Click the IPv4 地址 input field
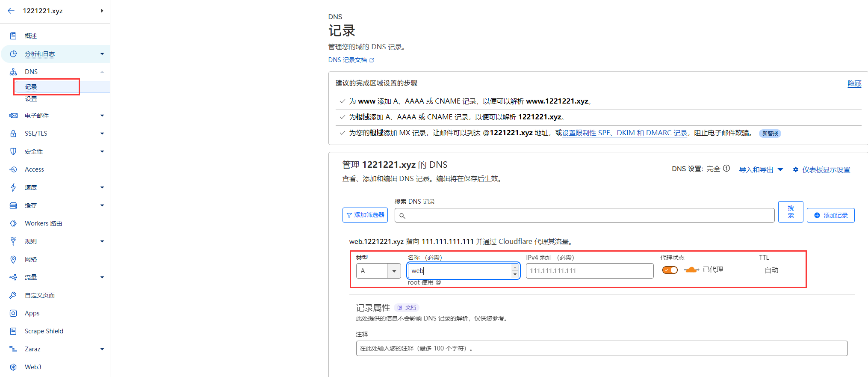The image size is (868, 377). (x=589, y=271)
